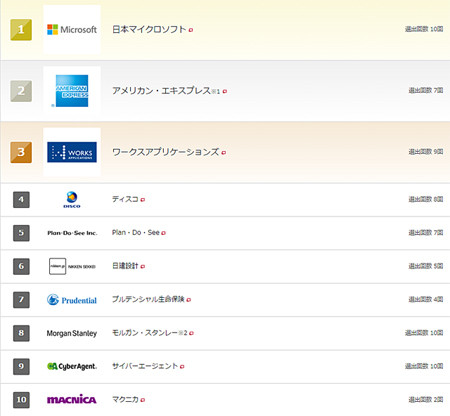Image resolution: width=450 pixels, height=416 pixels.
Task: Click external-link icon beside ワークスアプリケーションズ
Action: 224,153
